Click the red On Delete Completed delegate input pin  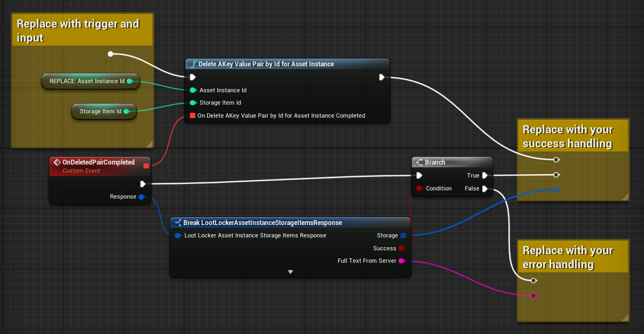coord(193,115)
